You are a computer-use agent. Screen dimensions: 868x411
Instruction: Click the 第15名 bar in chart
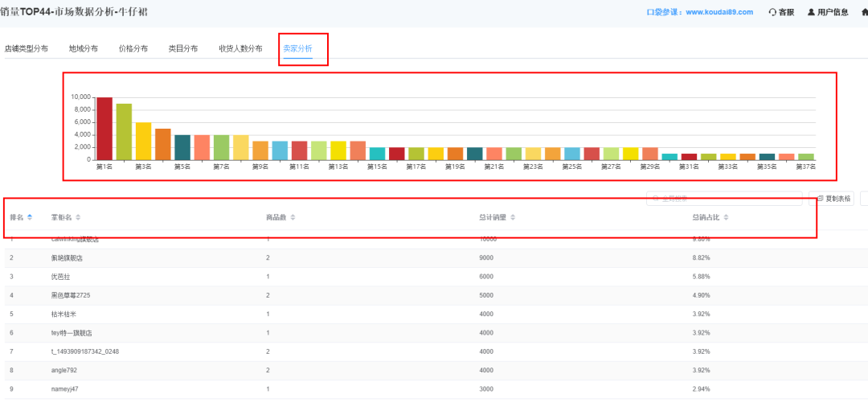coord(378,154)
